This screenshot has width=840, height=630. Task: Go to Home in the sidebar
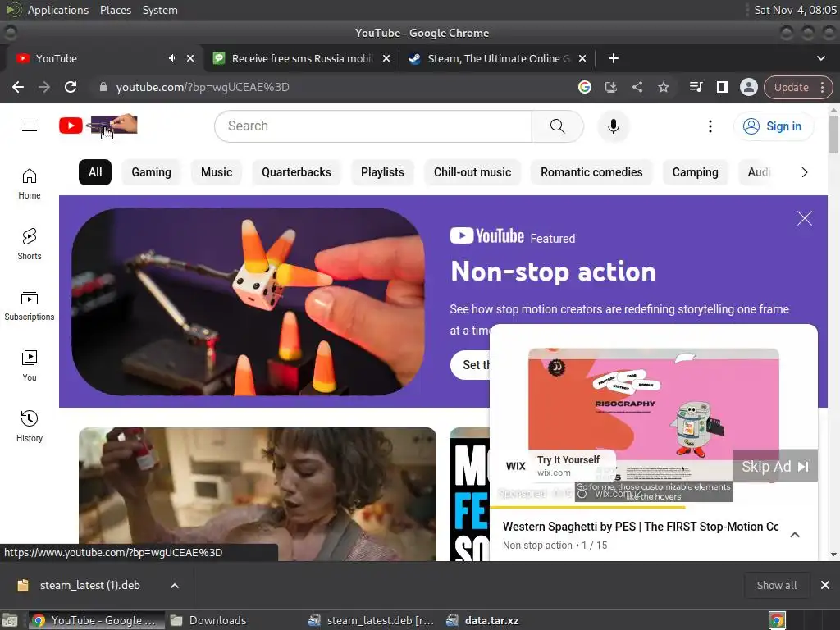click(x=30, y=184)
